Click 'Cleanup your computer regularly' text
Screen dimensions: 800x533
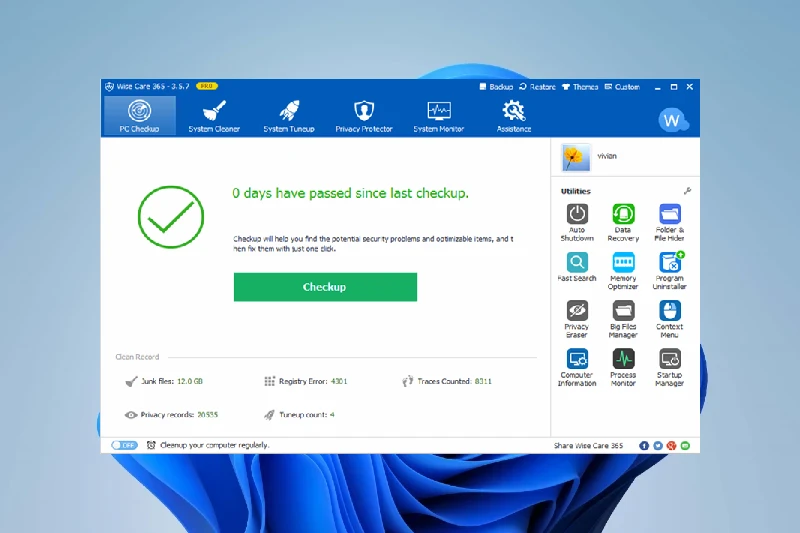pyautogui.click(x=215, y=445)
